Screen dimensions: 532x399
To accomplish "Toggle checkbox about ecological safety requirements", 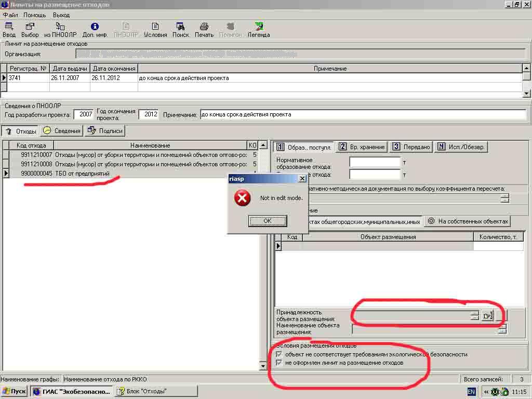I will (280, 354).
